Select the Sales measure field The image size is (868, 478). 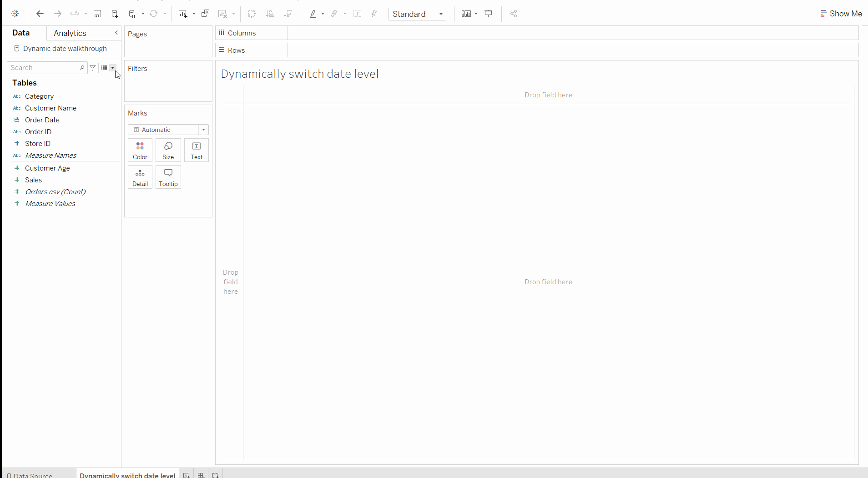pos(33,180)
